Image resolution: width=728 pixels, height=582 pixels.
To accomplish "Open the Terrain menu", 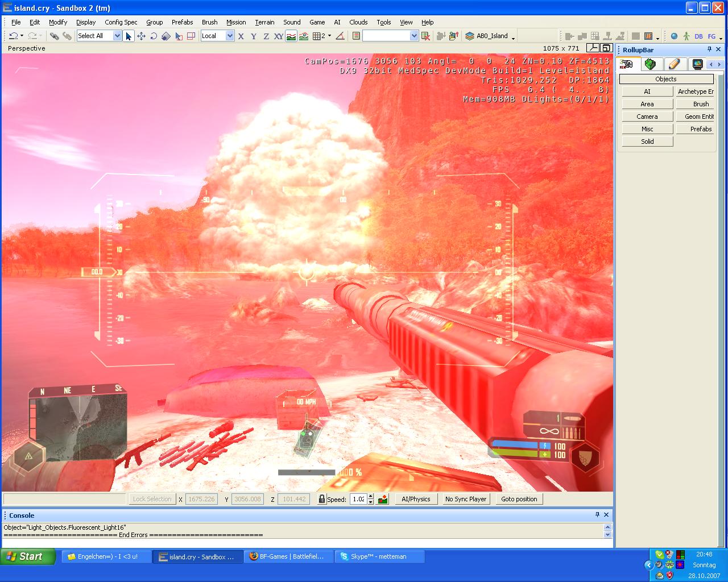I will click(x=264, y=22).
